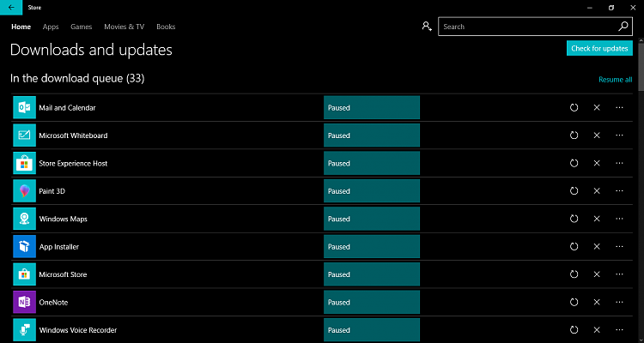Go back with the back arrow
Image resolution: width=644 pixels, height=343 pixels.
coord(9,7)
